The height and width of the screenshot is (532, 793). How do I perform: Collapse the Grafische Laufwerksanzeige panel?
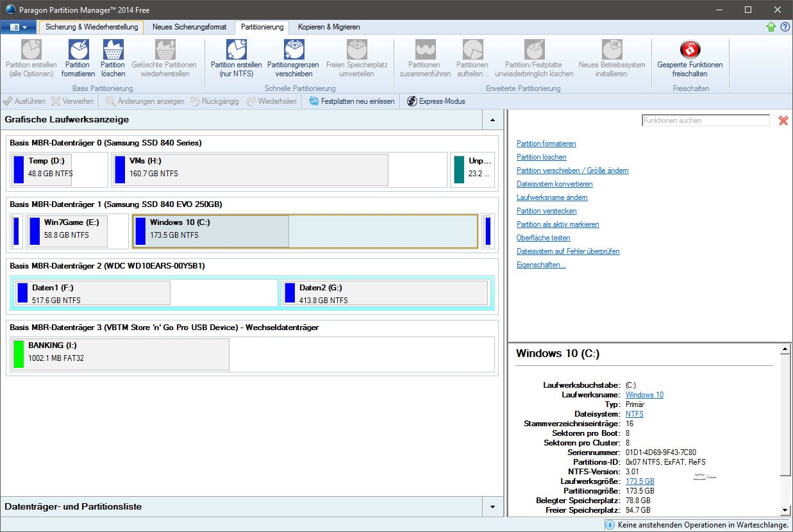click(492, 120)
